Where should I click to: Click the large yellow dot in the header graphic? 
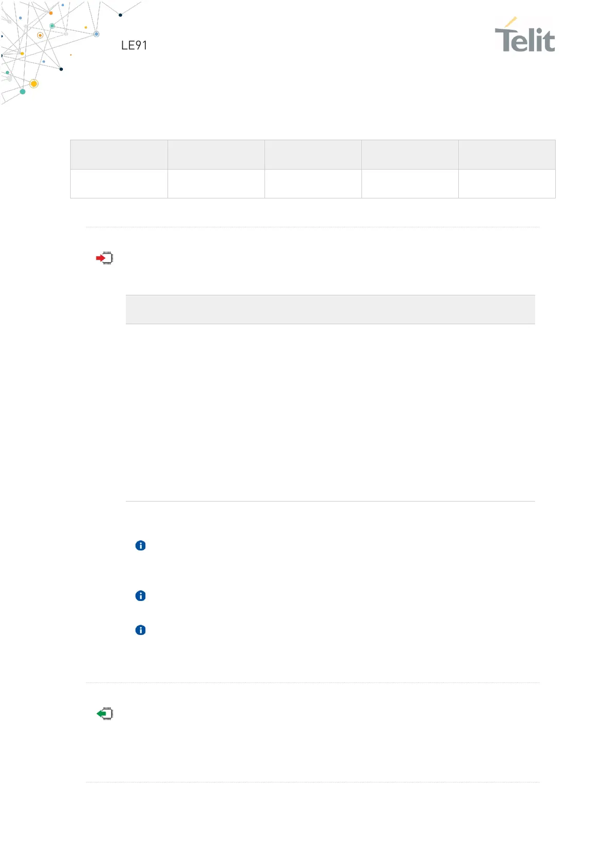click(x=34, y=84)
